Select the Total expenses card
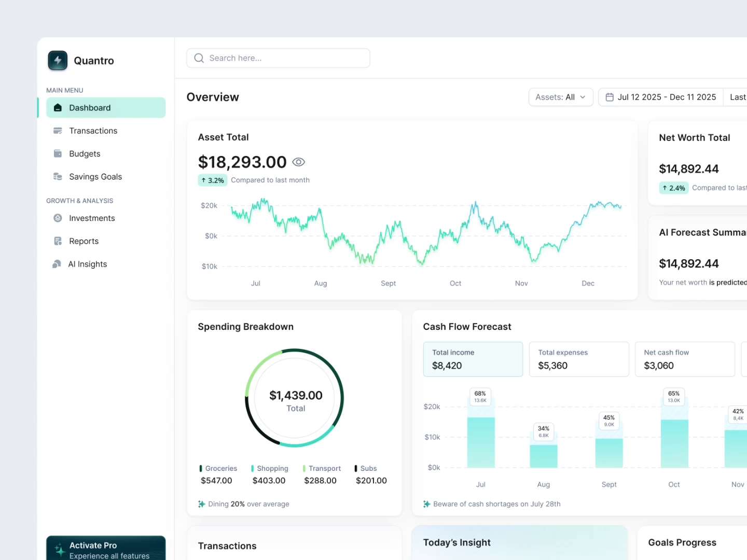747x560 pixels. tap(578, 359)
